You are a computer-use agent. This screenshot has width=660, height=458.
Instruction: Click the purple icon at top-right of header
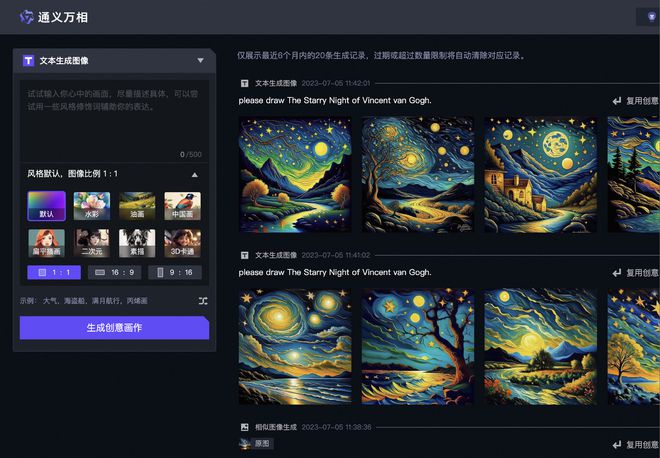pos(651,17)
